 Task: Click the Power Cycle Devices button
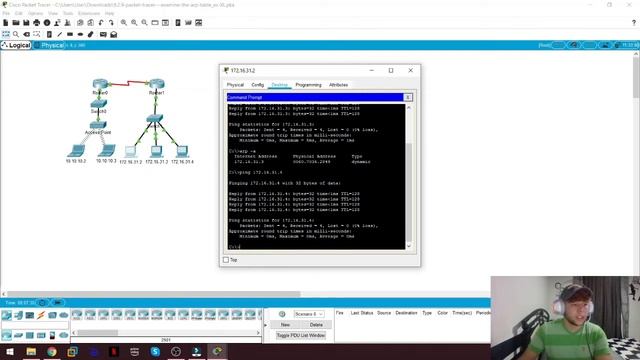coord(42,303)
